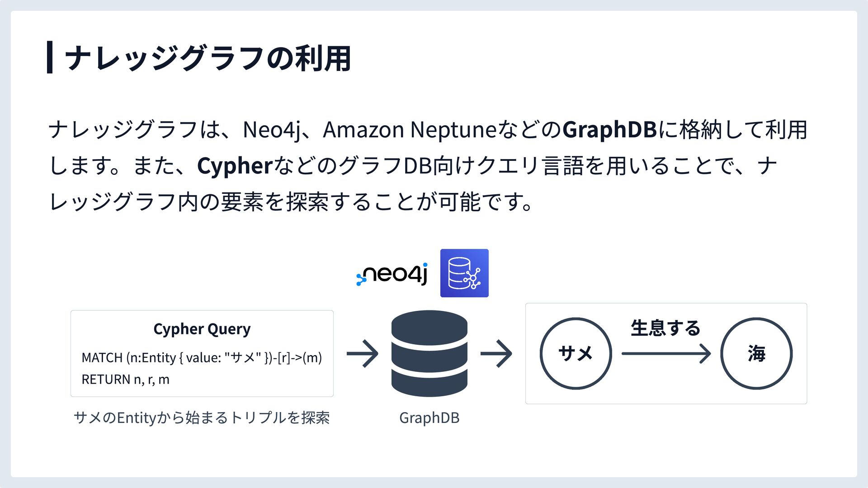Click the arrow between query and database
The width and height of the screenshot is (868, 488).
coord(363,353)
